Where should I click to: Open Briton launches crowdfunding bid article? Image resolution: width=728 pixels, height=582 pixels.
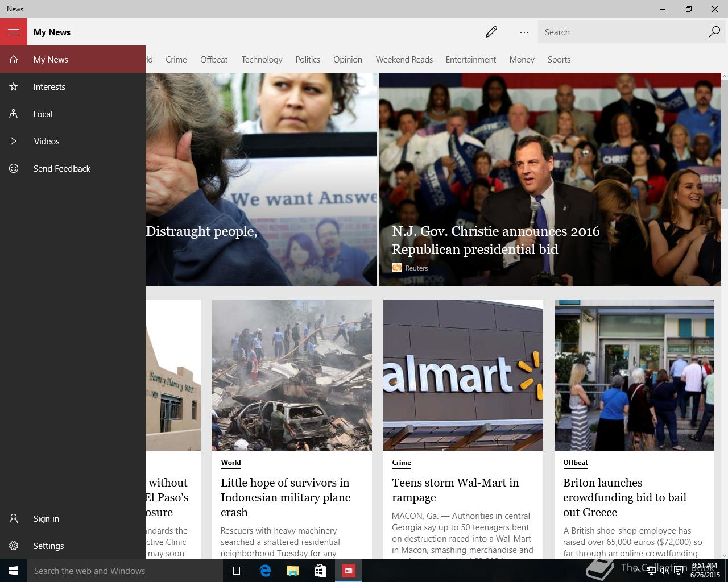point(624,497)
